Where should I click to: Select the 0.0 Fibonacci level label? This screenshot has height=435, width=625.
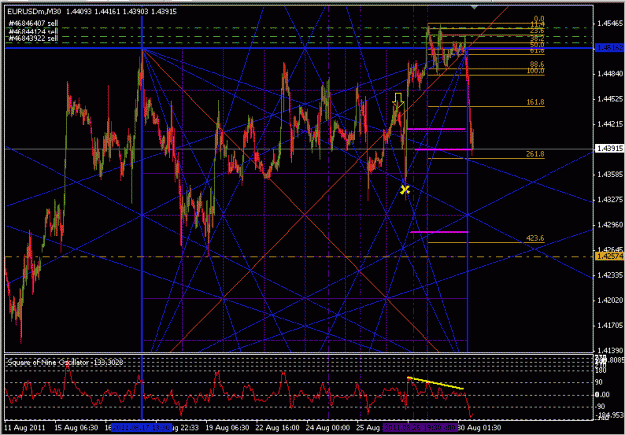coord(539,19)
